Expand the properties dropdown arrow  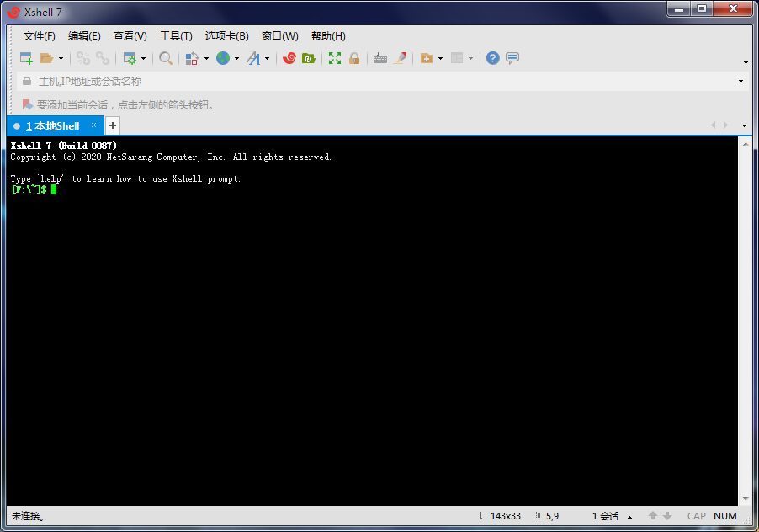143,59
